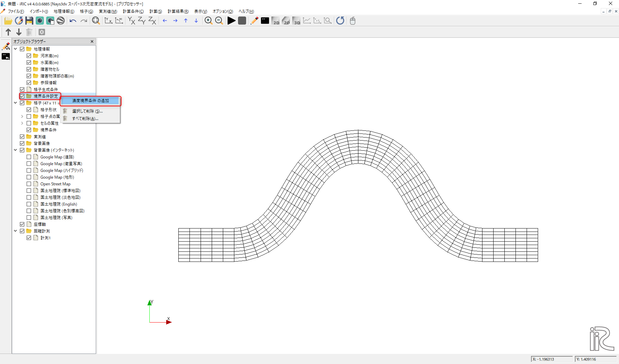Click the reload project icon beside folder
The width and height of the screenshot is (619, 364).
coord(19,21)
